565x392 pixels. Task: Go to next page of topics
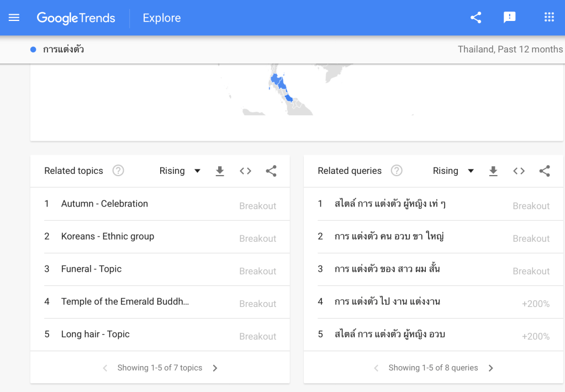point(215,368)
